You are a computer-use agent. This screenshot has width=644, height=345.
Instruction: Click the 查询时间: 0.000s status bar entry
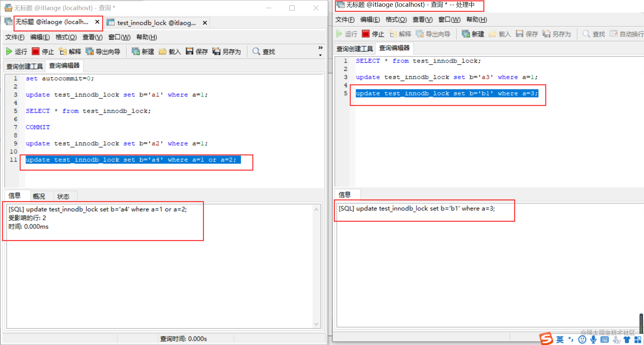click(x=184, y=339)
